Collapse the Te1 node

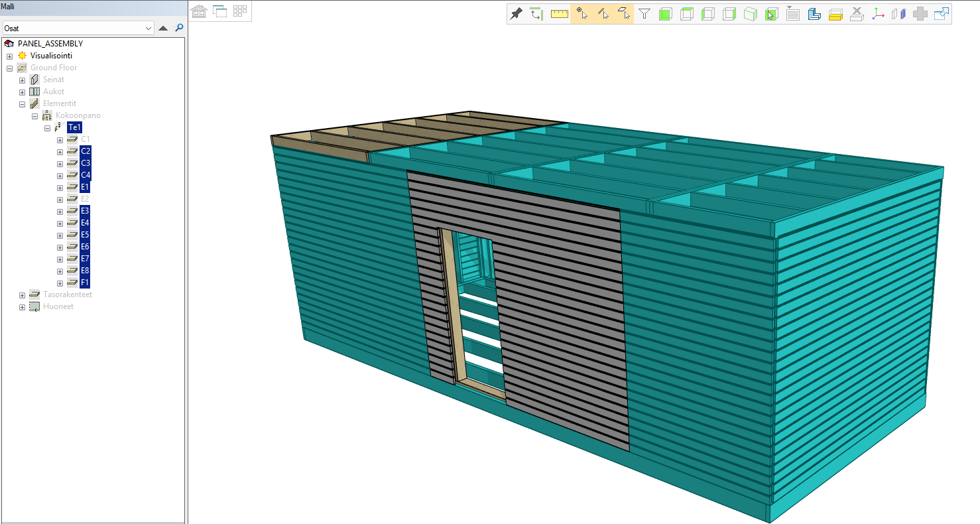[47, 128]
